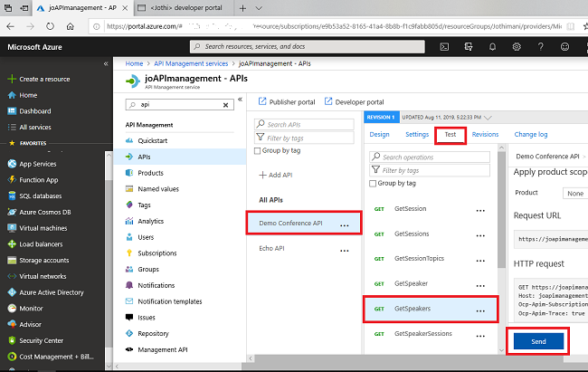Open Subscriptions menu item
Image resolution: width=588 pixels, height=372 pixels.
tap(156, 253)
